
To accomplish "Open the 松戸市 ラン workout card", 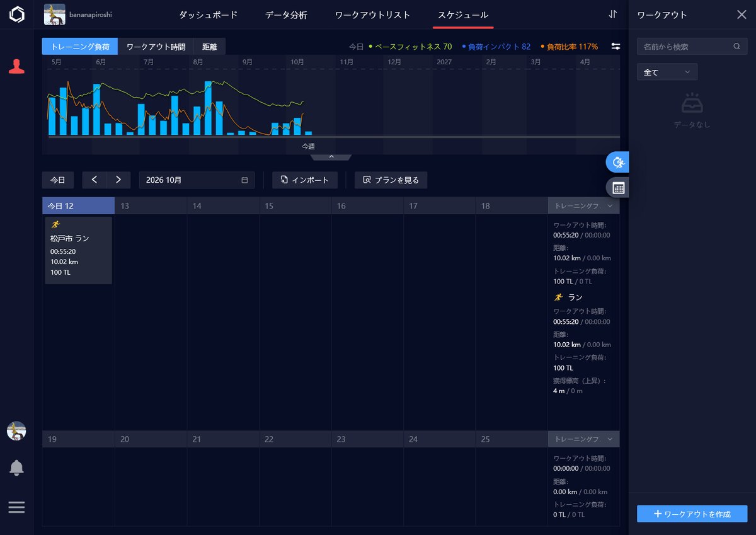I will pos(79,250).
